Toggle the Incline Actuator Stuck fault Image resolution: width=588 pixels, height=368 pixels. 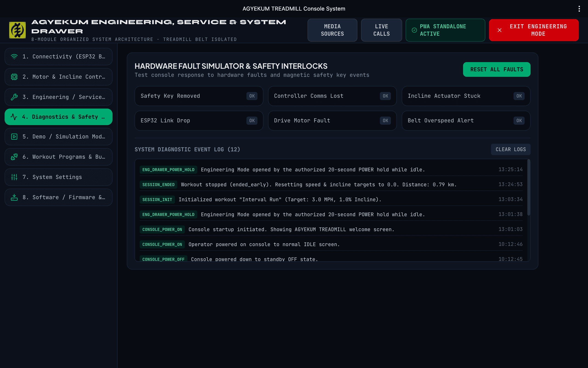point(466,96)
